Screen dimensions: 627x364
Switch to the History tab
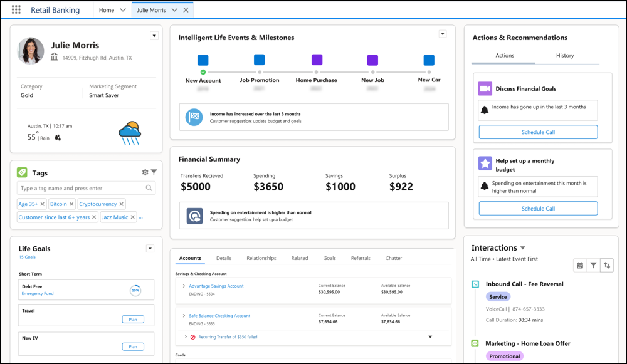565,56
